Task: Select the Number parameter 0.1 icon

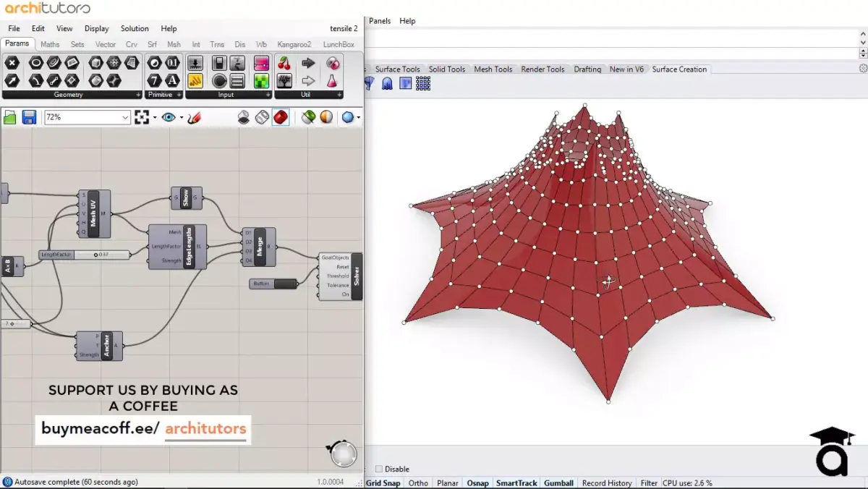Action: pos(172,63)
